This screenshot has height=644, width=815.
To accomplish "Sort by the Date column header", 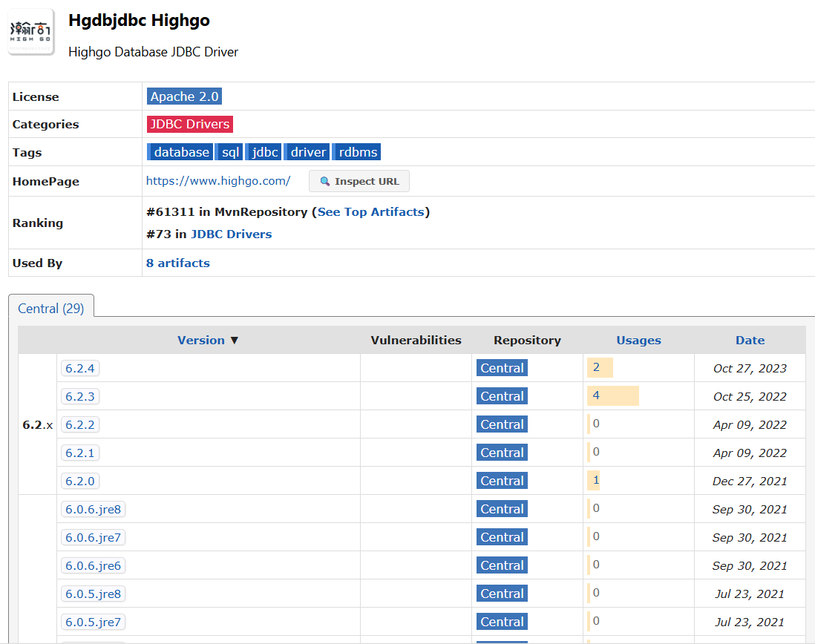I will 750,340.
